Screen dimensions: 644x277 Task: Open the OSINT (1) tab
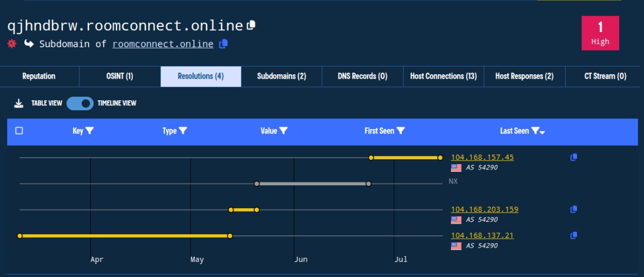(x=119, y=76)
